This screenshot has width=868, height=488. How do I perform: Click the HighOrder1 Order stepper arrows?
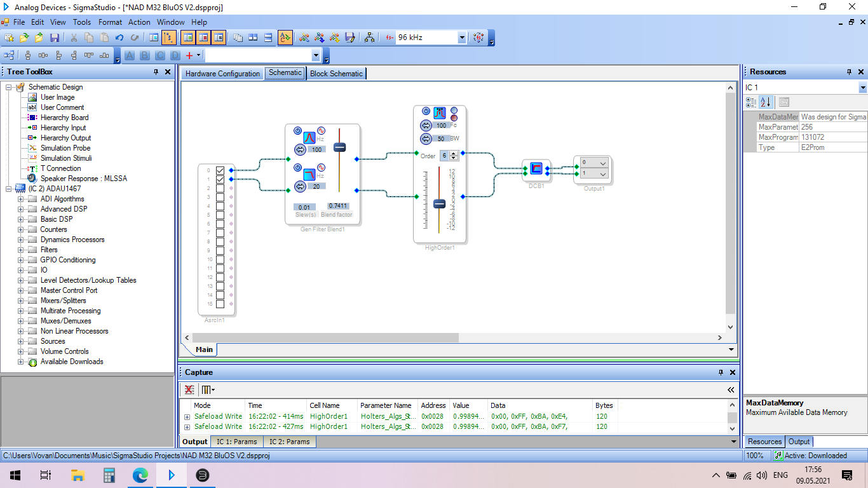click(x=454, y=156)
